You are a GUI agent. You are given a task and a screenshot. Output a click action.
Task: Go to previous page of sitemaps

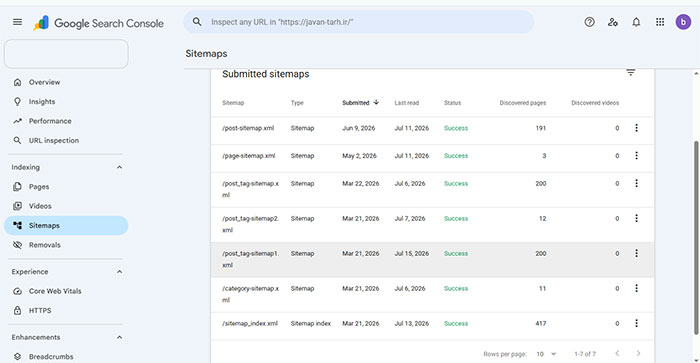[617, 354]
